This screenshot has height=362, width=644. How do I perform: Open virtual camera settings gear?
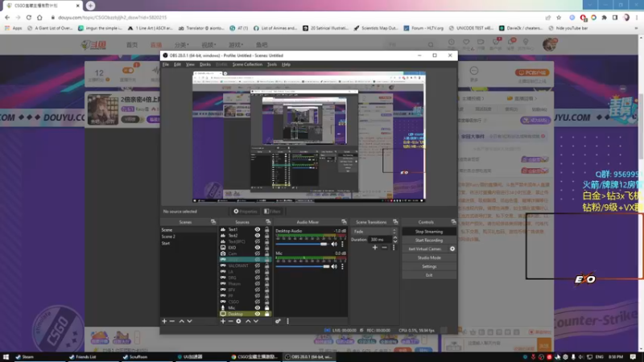coord(452,249)
